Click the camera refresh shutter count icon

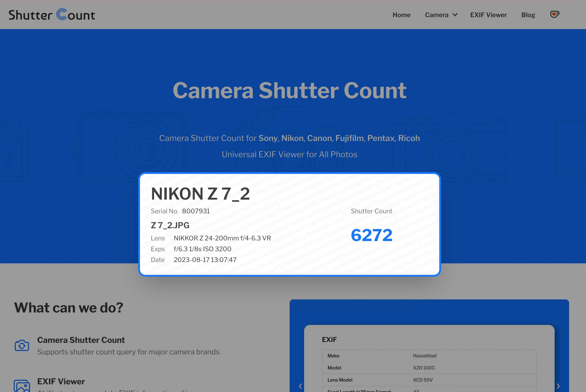[22, 345]
